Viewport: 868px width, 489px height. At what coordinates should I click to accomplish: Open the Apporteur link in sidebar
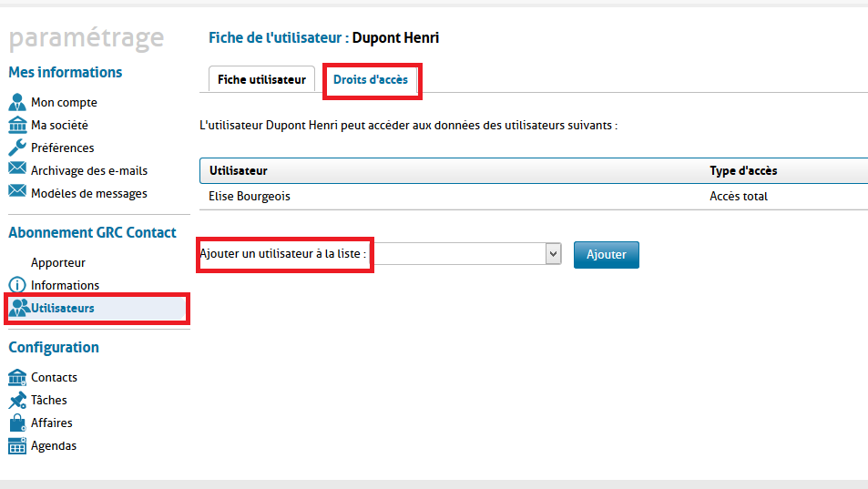point(58,262)
